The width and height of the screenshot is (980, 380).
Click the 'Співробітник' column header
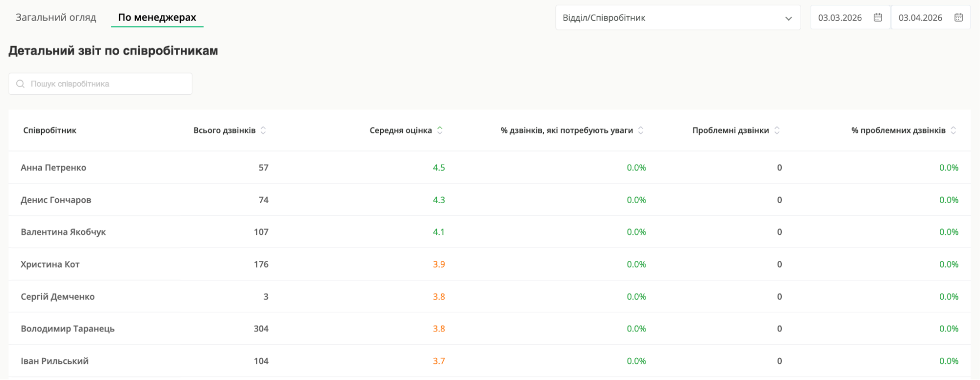[50, 130]
